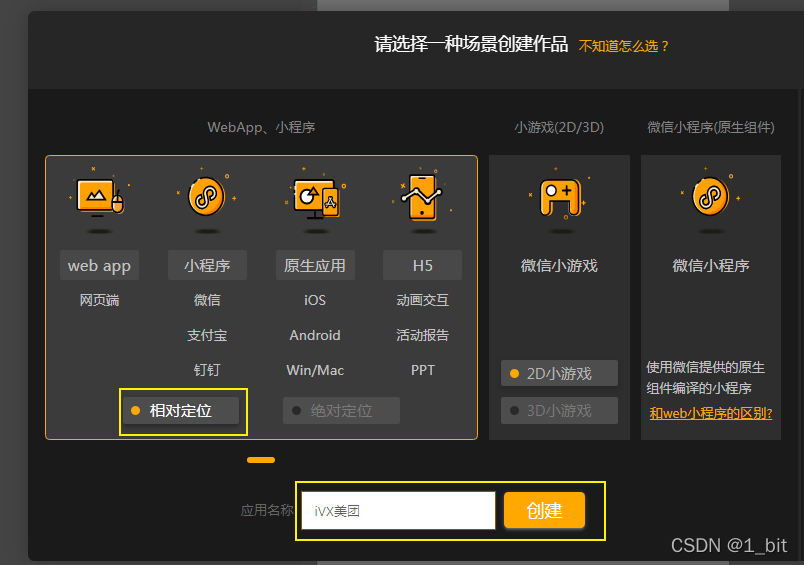Click the 活动报告 text
Image resolution: width=804 pixels, height=565 pixels.
423,335
